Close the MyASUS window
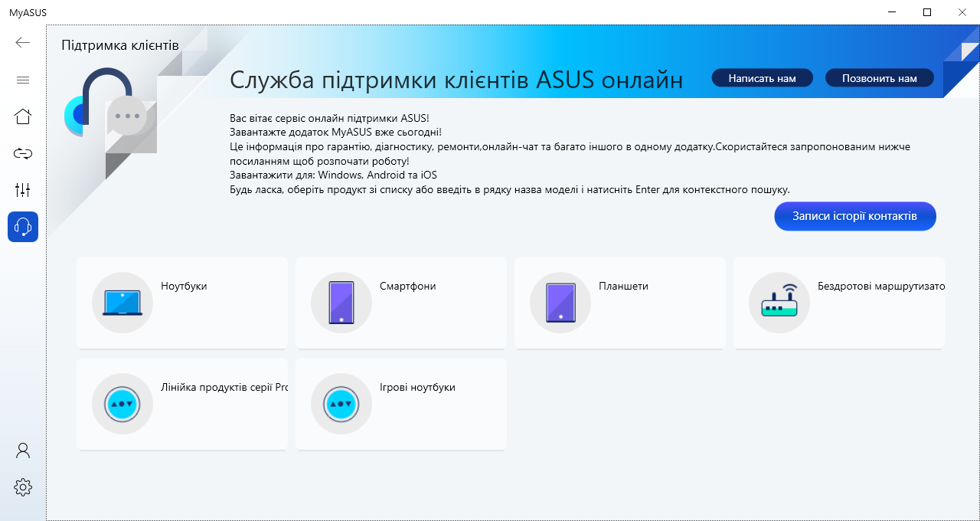This screenshot has height=521, width=980. pyautogui.click(x=962, y=11)
